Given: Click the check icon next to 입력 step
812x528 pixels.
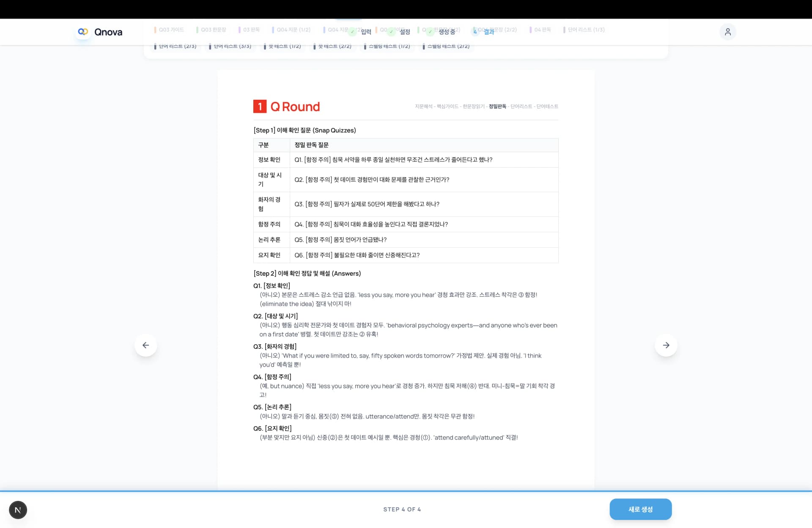Looking at the screenshot, I should (x=352, y=31).
